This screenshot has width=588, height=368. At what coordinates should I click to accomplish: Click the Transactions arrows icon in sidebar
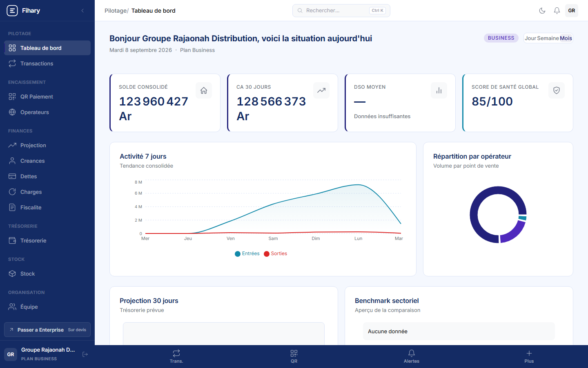coord(12,63)
